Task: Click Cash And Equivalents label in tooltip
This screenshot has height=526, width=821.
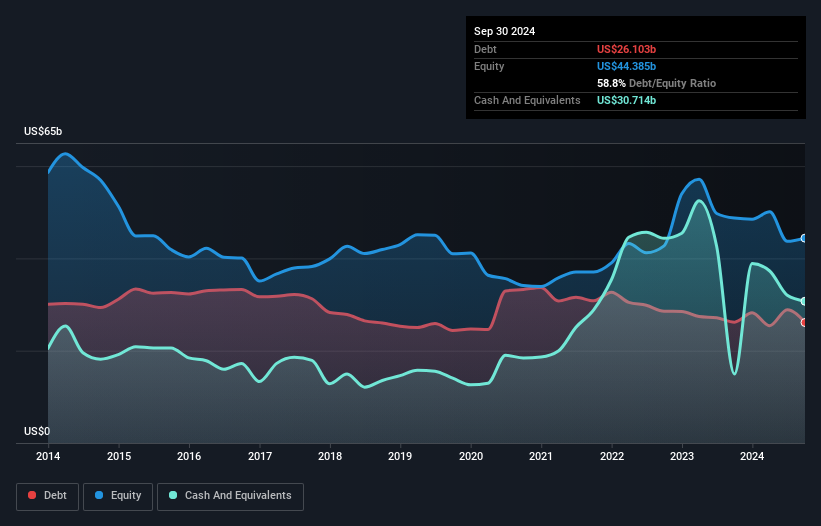Action: click(527, 100)
